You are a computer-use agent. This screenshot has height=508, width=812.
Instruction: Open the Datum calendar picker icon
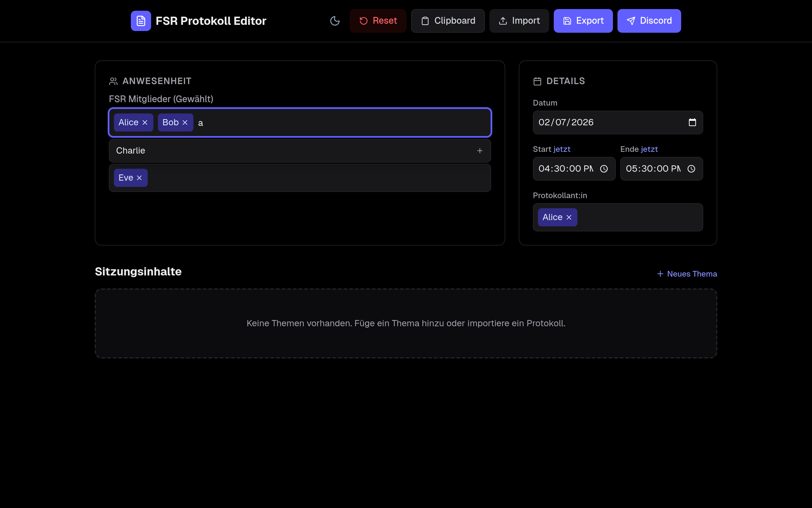692,122
